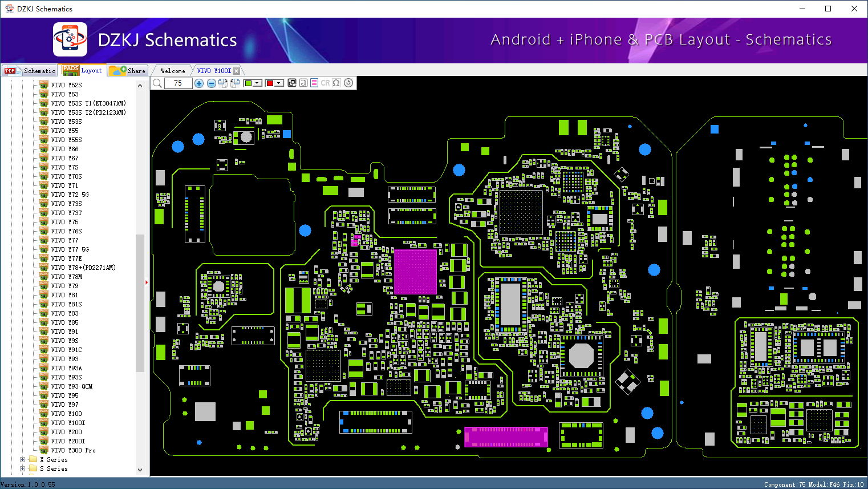The image size is (868, 489).
Task: Open the red color dropdown arrow
Action: point(279,83)
